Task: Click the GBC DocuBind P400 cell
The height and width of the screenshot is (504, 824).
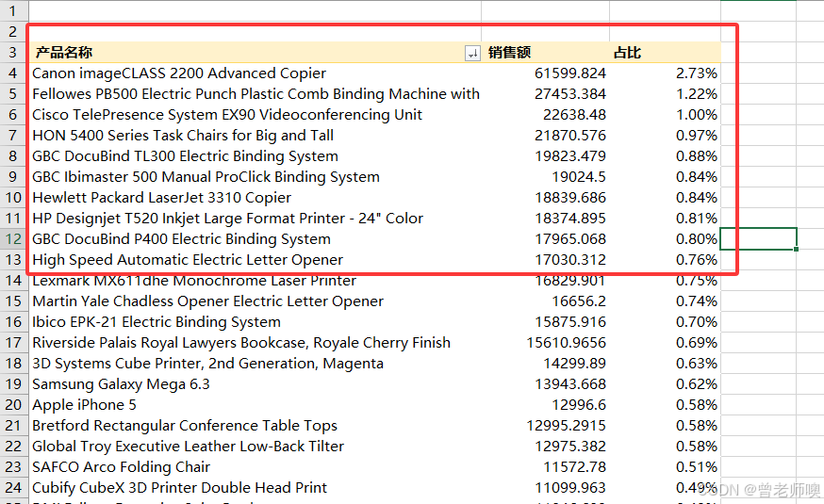Action: [x=255, y=239]
